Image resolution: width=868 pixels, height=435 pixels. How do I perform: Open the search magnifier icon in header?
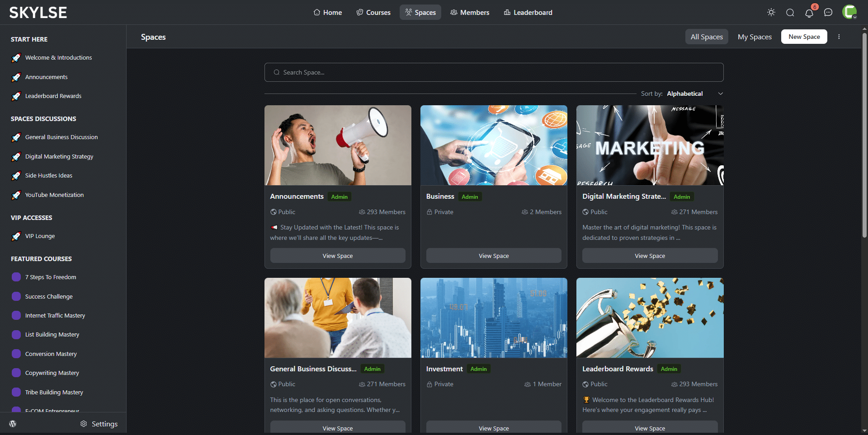[x=790, y=13]
